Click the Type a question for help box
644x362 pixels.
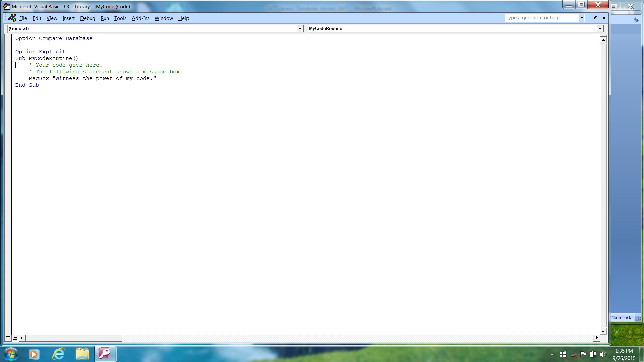[541, 18]
